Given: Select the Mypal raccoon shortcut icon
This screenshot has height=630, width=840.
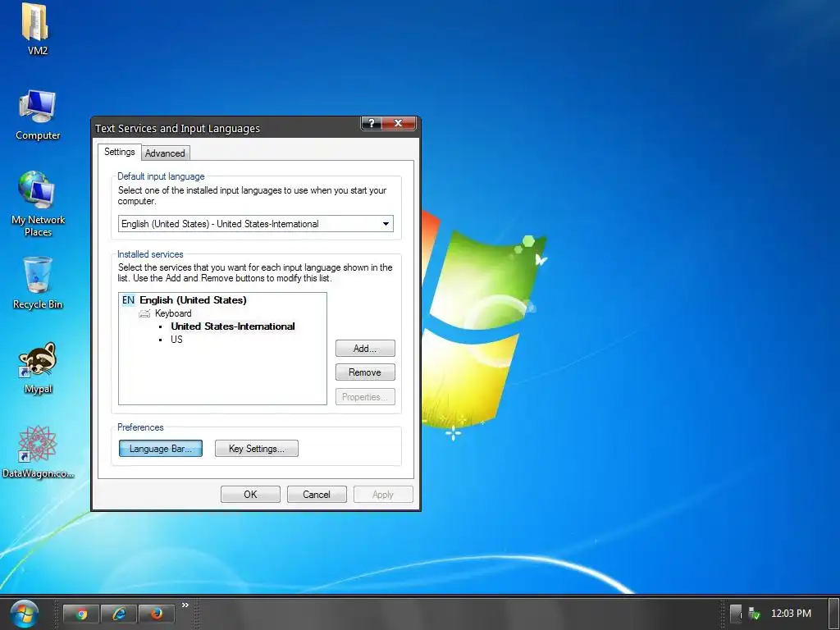Looking at the screenshot, I should tap(37, 360).
